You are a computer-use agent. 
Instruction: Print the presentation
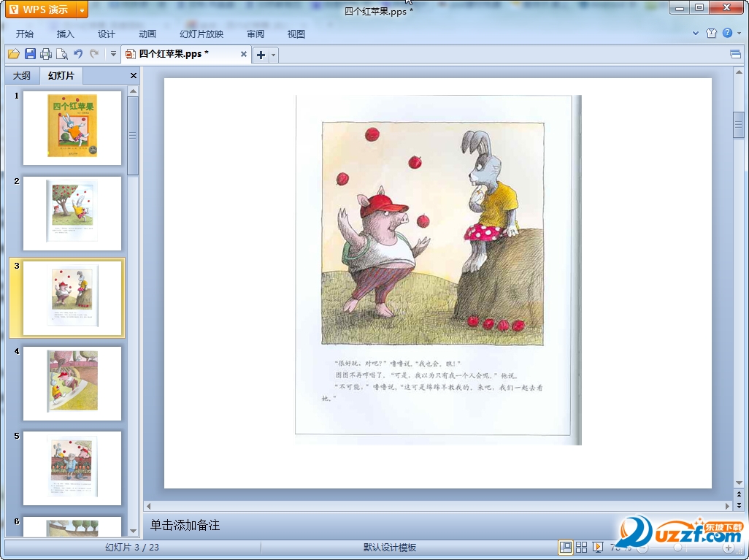click(x=46, y=54)
